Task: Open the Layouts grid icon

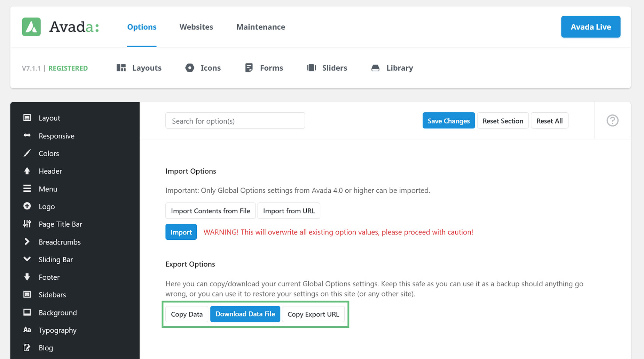Action: pos(121,68)
